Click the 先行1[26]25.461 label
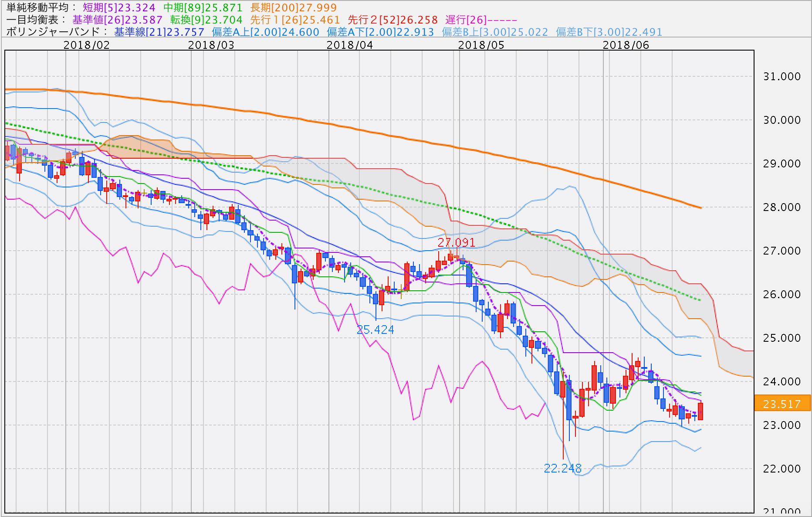The height and width of the screenshot is (517, 812). (x=295, y=20)
